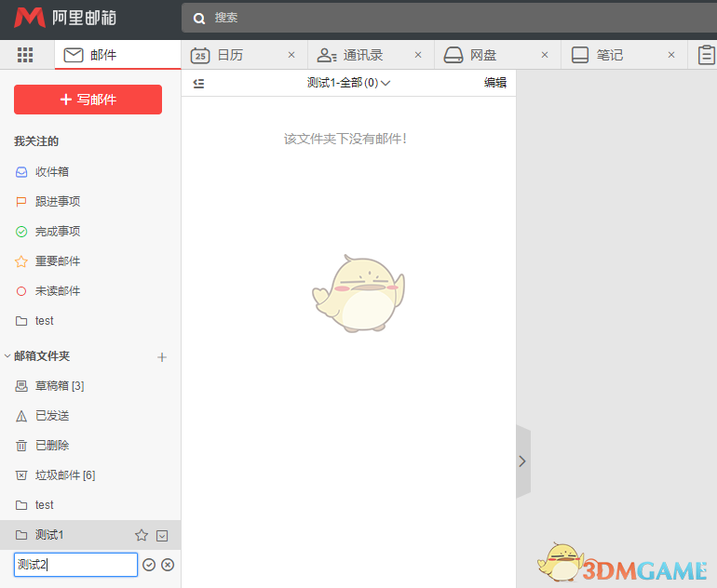Add new mailbox folder plus icon
Viewport: 717px width, 588px height.
[x=162, y=356]
